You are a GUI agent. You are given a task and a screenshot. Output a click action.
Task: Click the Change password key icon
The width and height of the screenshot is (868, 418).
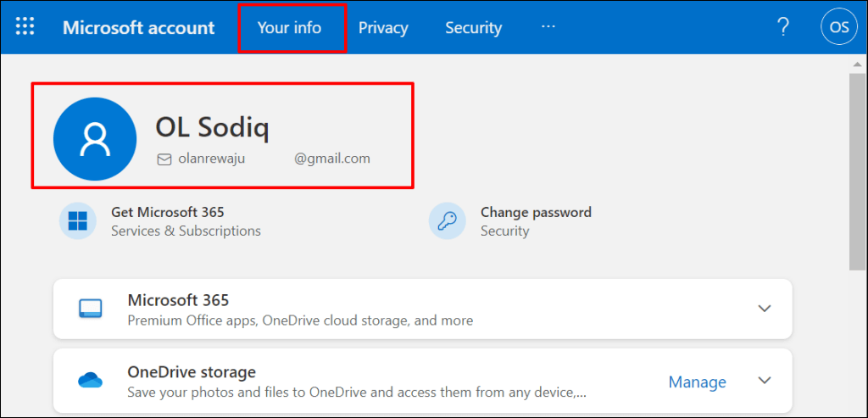tap(447, 221)
